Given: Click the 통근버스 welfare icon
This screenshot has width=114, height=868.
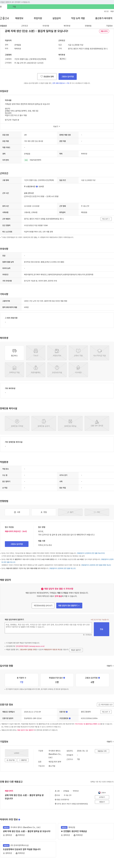Looking at the screenshot, I should [14, 353].
